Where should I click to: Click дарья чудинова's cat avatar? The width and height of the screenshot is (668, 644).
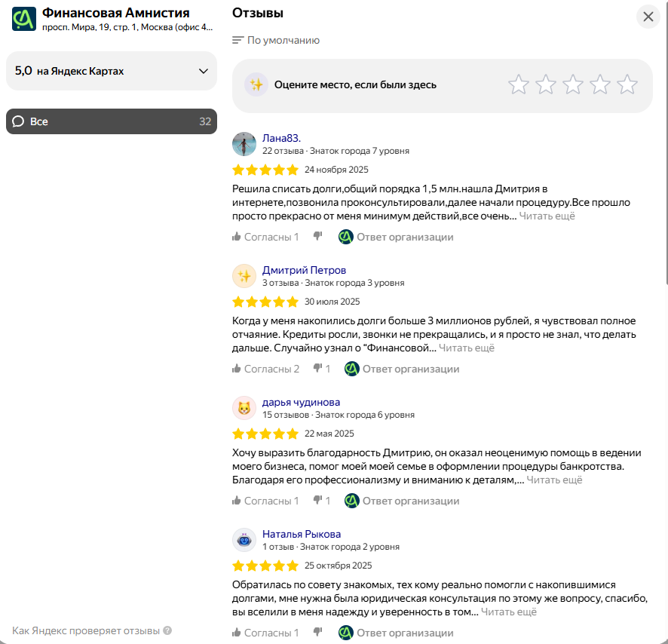(244, 408)
